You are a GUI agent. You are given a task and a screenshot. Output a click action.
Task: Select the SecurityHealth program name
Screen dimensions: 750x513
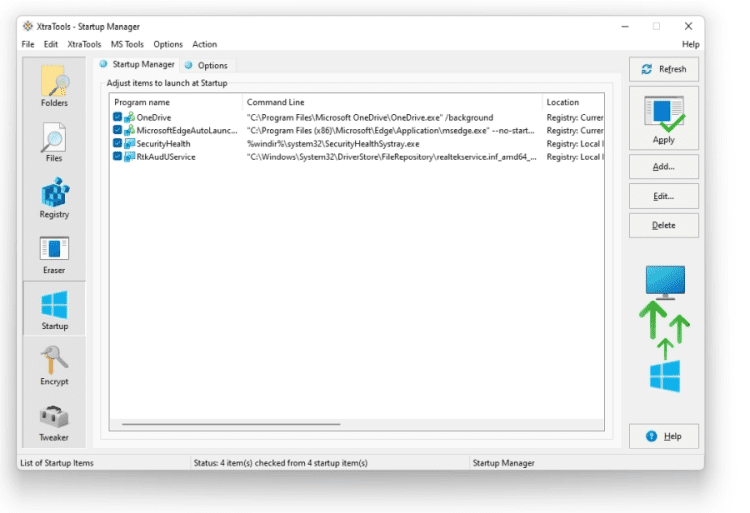click(x=163, y=143)
